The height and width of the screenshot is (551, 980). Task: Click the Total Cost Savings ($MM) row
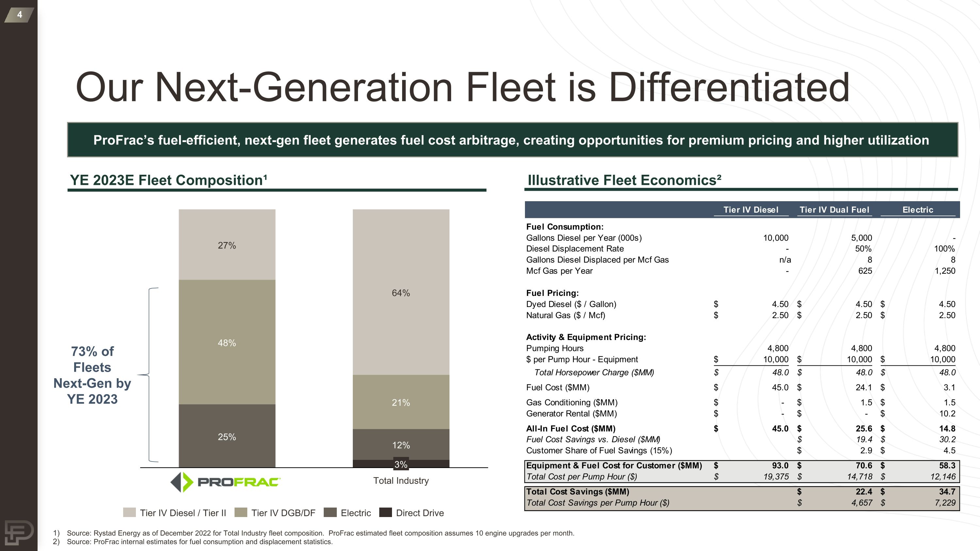(577, 491)
